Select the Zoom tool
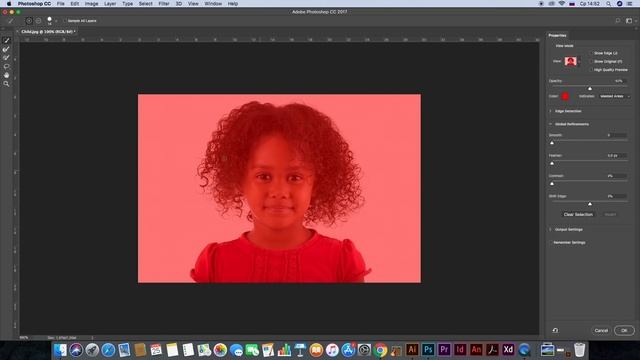Viewport: 640px width, 360px height. point(6,84)
